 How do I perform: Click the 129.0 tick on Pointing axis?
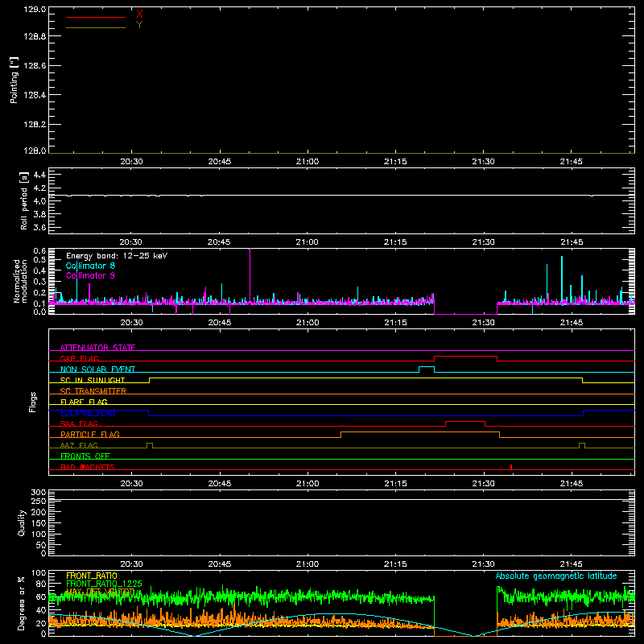35,10
